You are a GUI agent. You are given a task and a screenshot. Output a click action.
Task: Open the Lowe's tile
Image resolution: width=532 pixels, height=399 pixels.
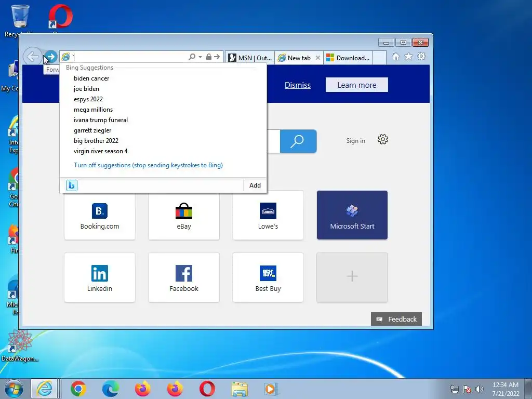point(268,215)
